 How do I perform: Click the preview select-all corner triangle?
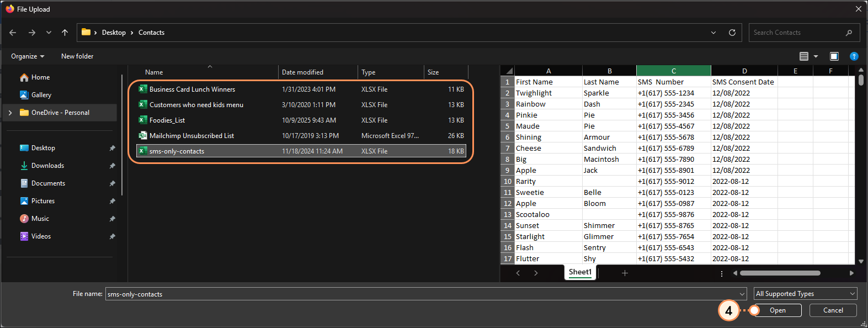coord(508,71)
